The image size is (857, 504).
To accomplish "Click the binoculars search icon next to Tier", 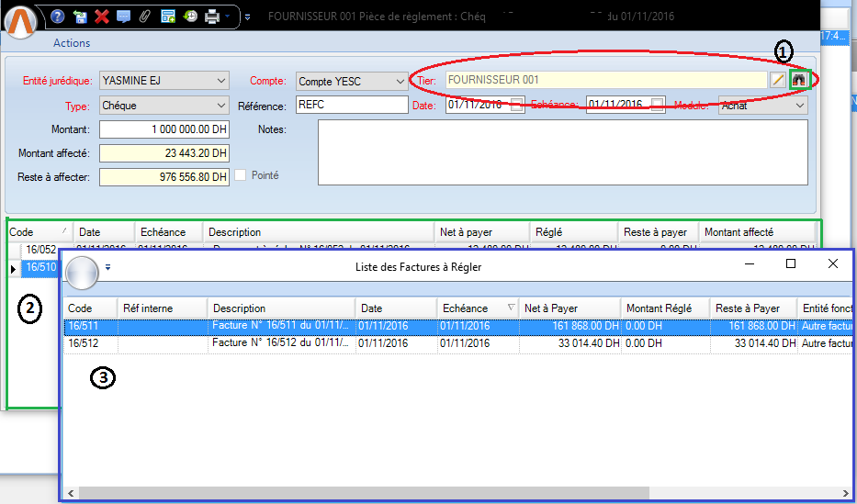I will click(x=798, y=81).
